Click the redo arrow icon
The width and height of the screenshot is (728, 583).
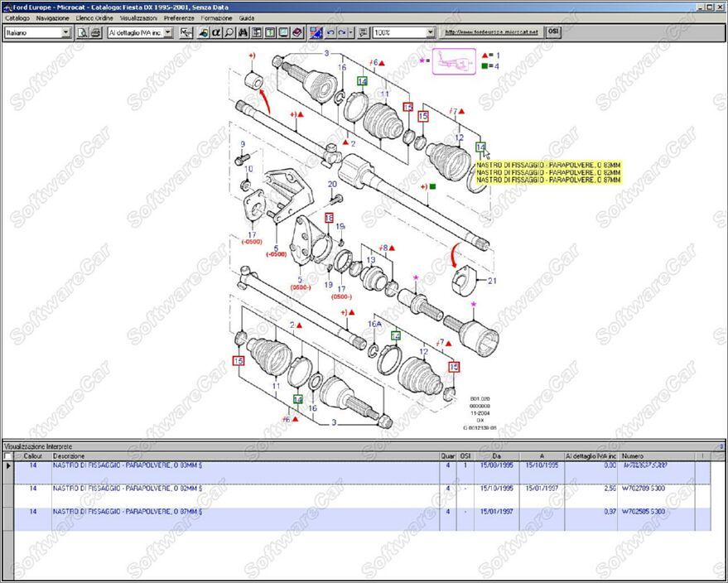(x=342, y=32)
